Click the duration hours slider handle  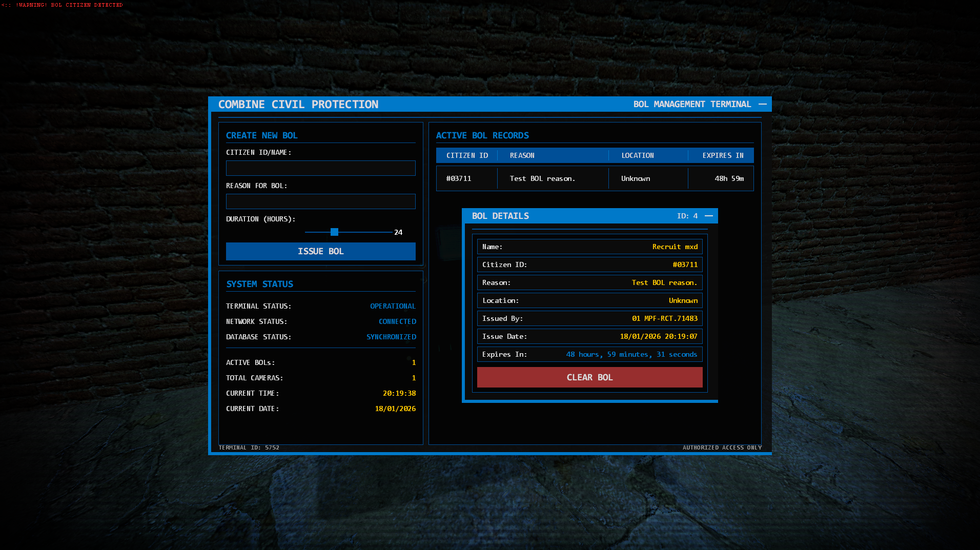coord(334,232)
